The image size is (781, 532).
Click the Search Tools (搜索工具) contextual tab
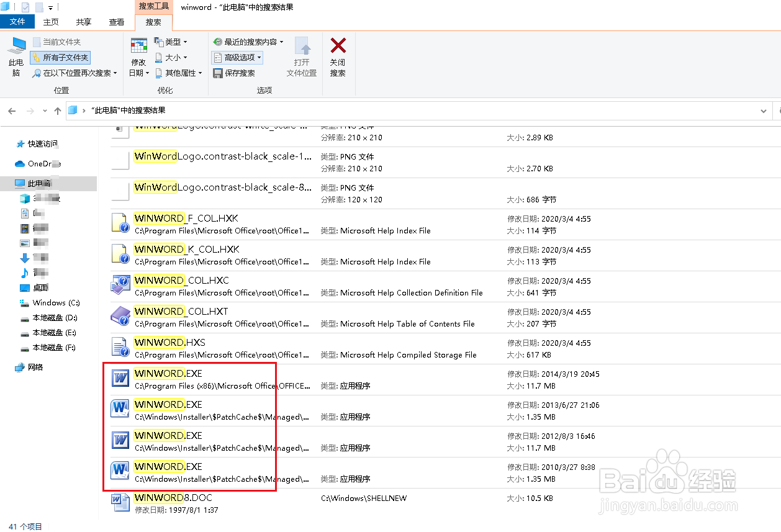153,7
